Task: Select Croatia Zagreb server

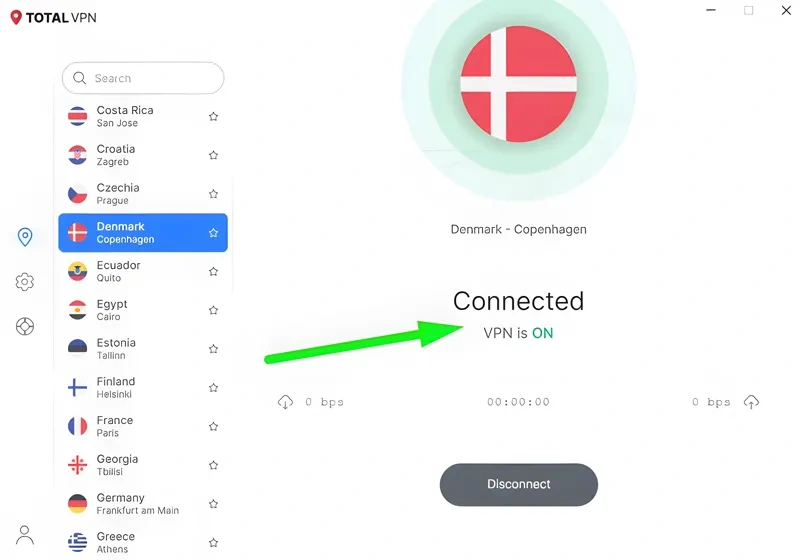Action: tap(143, 155)
